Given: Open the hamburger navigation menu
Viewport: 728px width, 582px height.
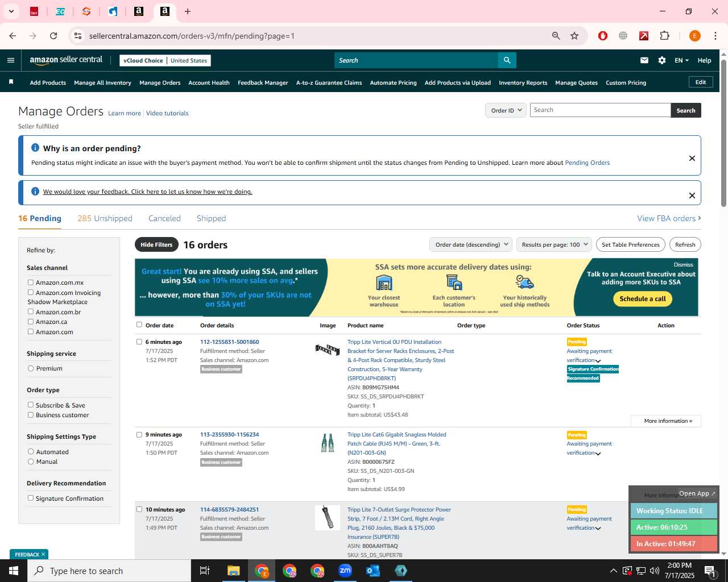Looking at the screenshot, I should click(11, 60).
